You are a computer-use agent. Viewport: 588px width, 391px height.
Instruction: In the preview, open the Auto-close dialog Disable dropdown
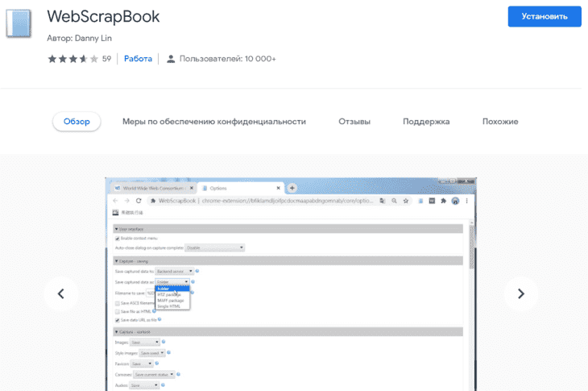click(215, 247)
